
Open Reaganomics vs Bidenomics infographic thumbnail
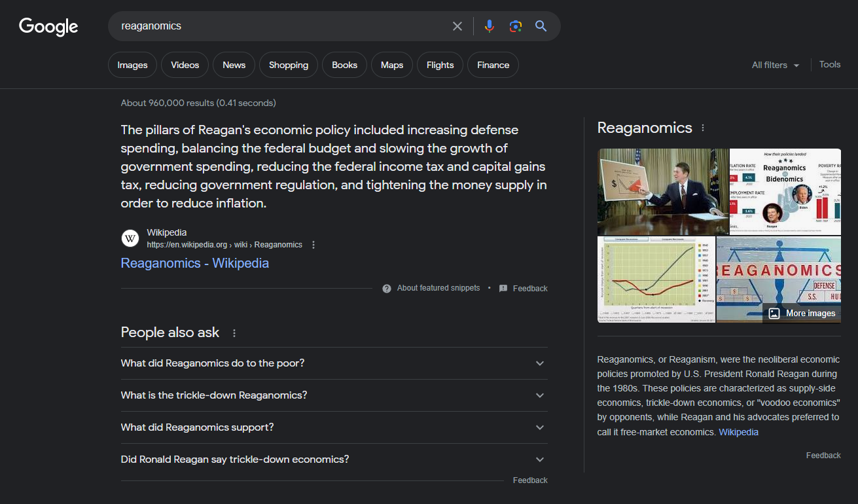coord(785,192)
